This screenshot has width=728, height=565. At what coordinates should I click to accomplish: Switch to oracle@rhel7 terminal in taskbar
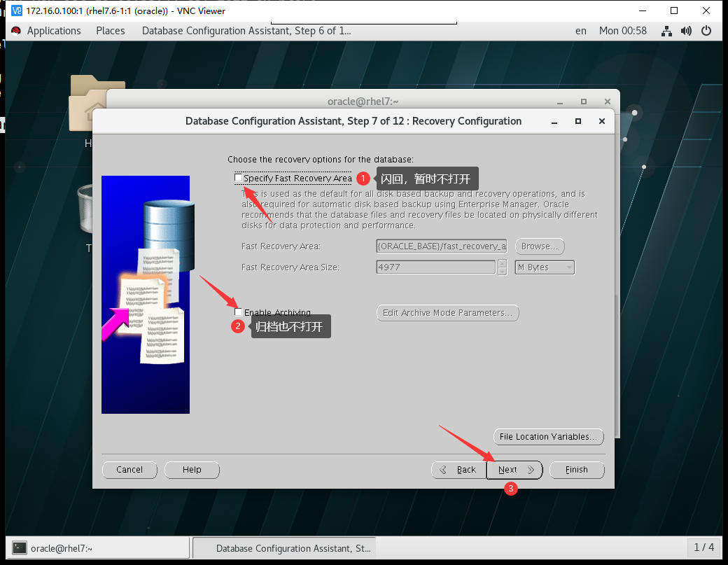point(97,547)
